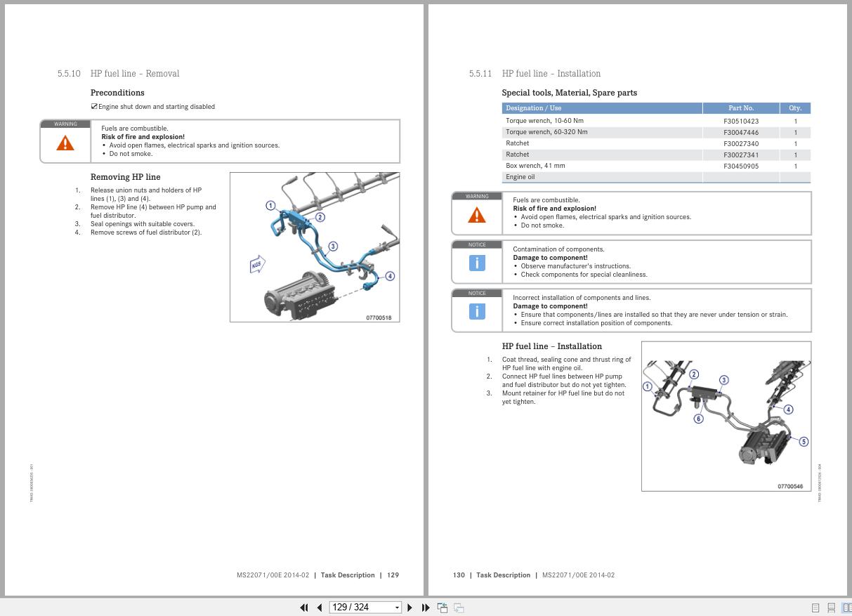Click the page 130 footer text
This screenshot has width=852, height=616.
[x=534, y=575]
